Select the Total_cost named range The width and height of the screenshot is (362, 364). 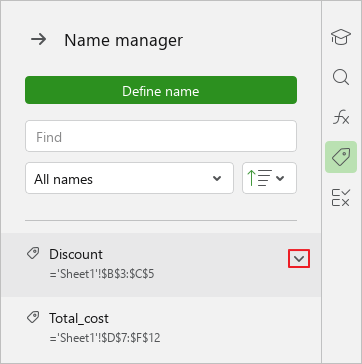161,329
